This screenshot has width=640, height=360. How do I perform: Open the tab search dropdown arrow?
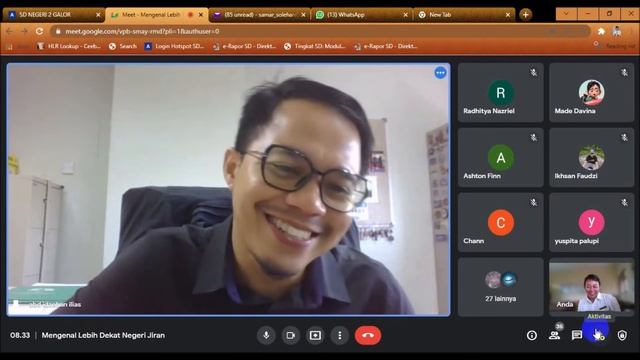point(566,14)
